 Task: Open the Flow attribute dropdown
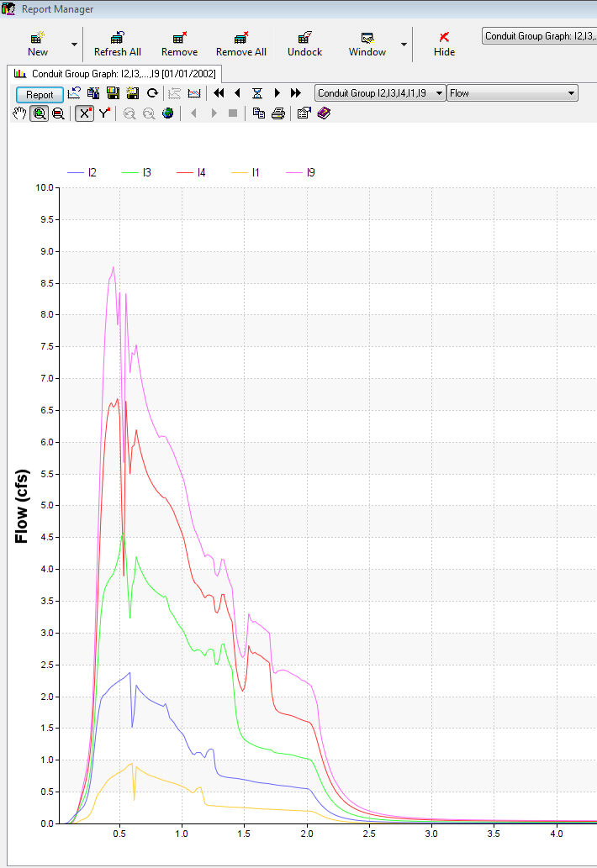[512, 93]
